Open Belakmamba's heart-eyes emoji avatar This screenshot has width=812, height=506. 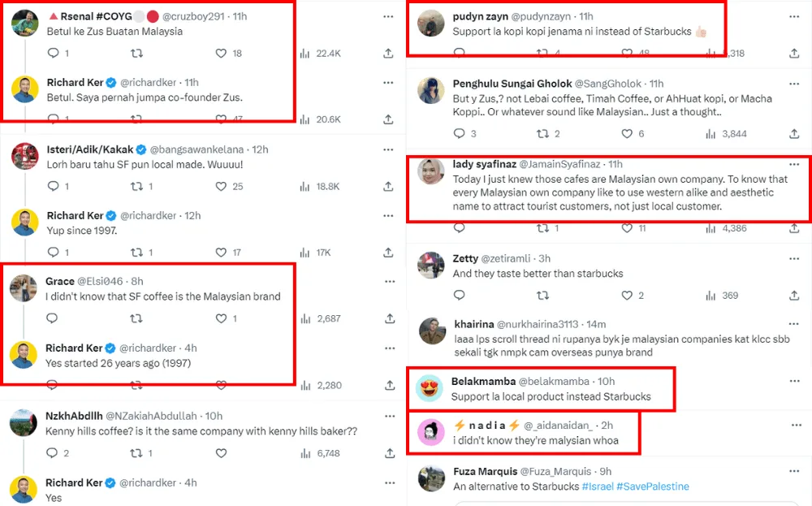pyautogui.click(x=430, y=389)
